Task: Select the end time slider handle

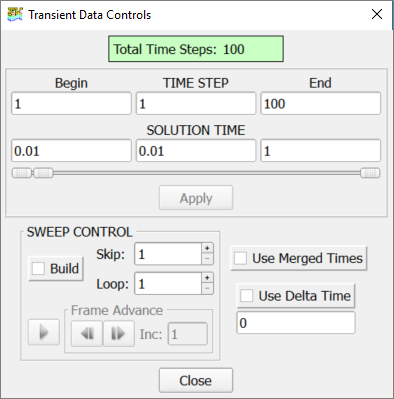Action: (370, 173)
